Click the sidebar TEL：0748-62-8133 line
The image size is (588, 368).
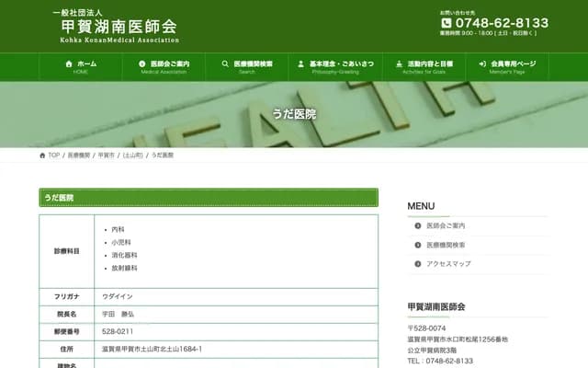click(440, 361)
